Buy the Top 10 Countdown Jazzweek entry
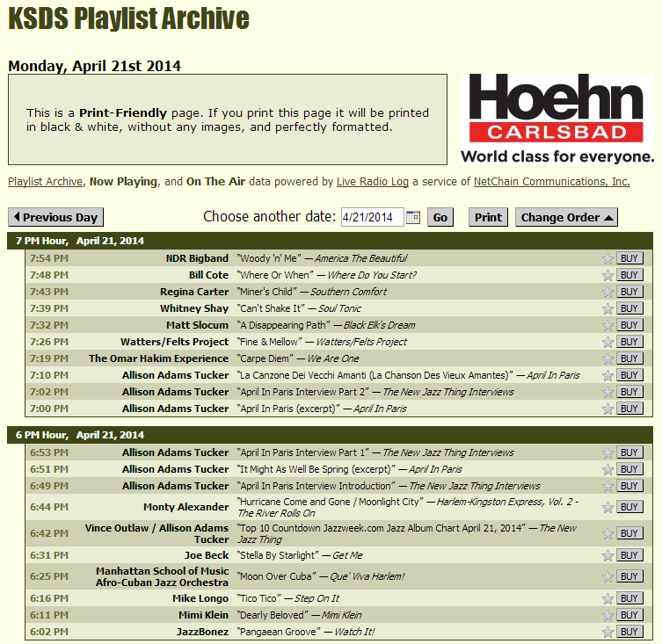662x644 pixels. click(629, 533)
